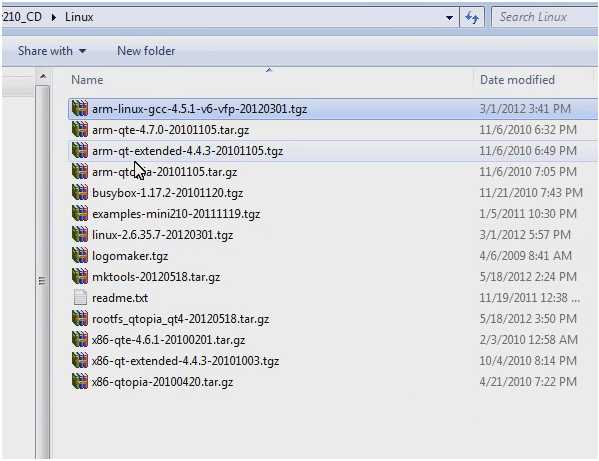Select file arm-qte-4.7.0-20101105.tar.gz
The image size is (599, 461).
click(170, 130)
